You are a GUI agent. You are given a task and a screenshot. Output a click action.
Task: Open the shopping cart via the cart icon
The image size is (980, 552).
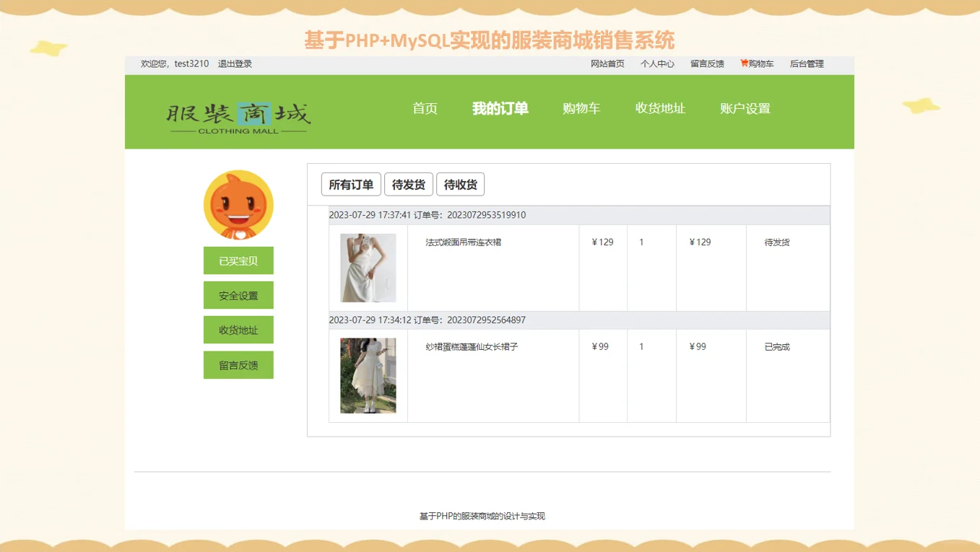pyautogui.click(x=755, y=63)
